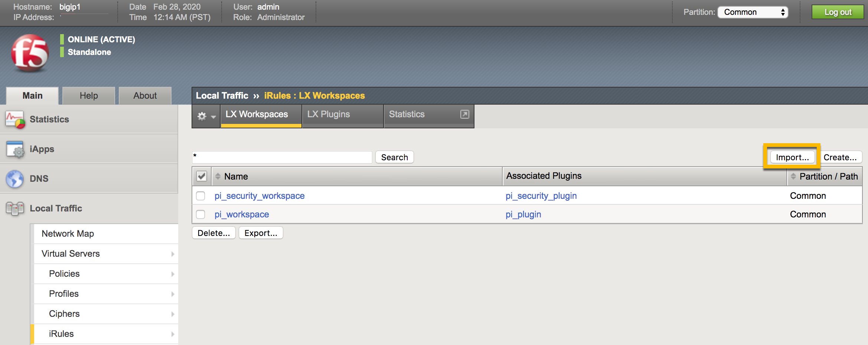Switch to the Main tab
Screen dimensions: 868x345
[x=32, y=96]
